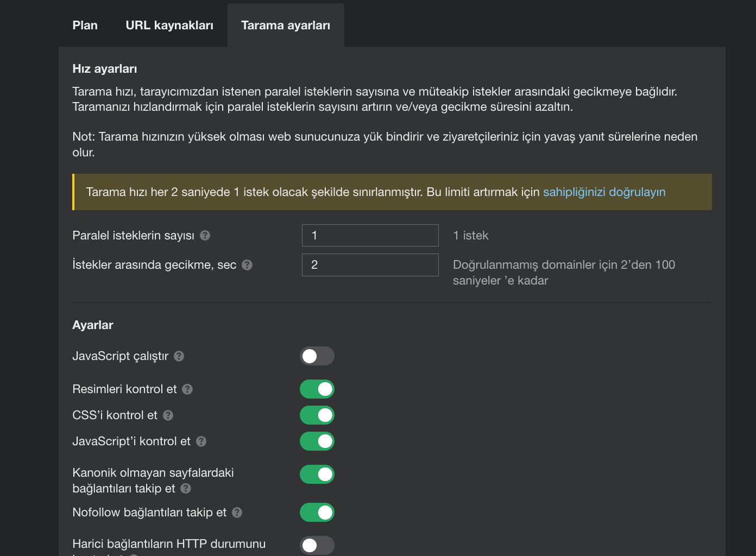Open help for CSS'i kontrol et

(x=168, y=415)
